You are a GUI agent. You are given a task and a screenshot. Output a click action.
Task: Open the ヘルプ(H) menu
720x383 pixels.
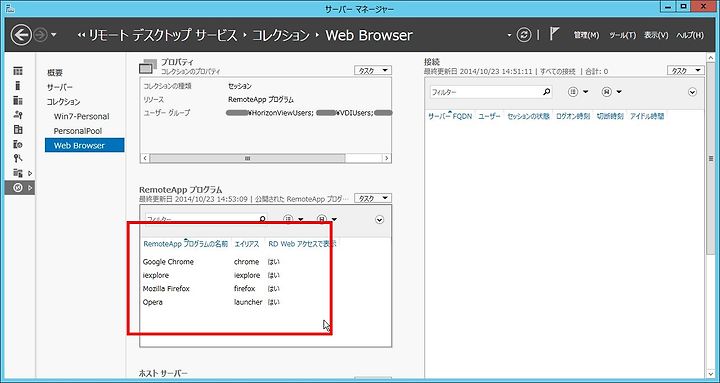[690, 35]
